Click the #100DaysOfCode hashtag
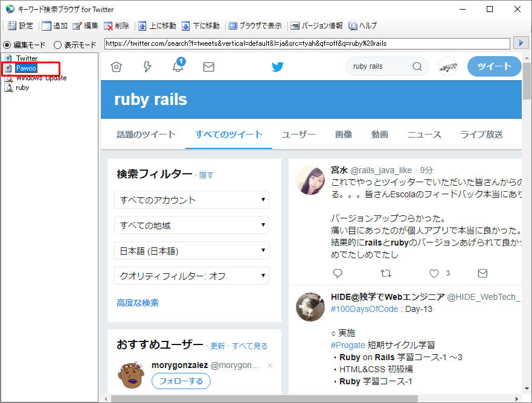The height and width of the screenshot is (403, 532). 364,309
